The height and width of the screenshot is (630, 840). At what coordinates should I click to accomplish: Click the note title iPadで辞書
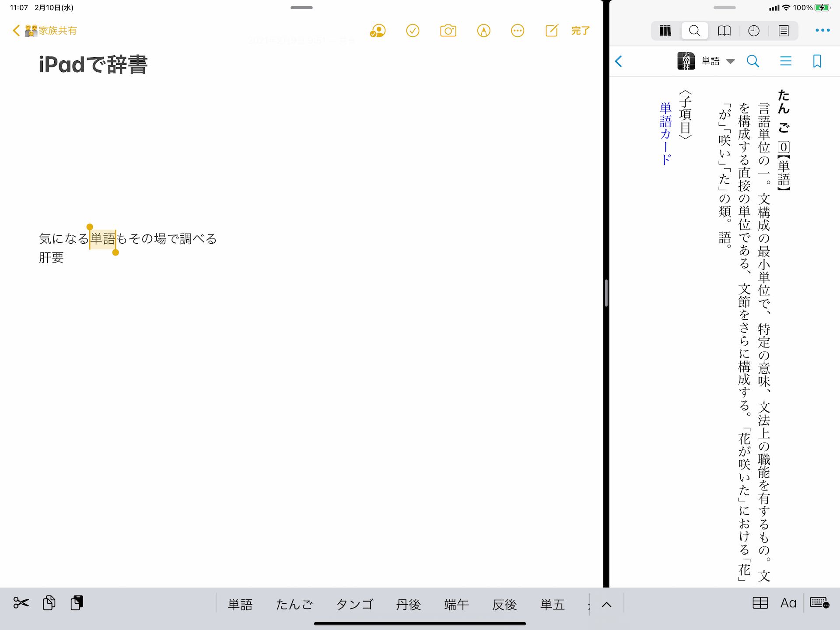click(x=93, y=65)
